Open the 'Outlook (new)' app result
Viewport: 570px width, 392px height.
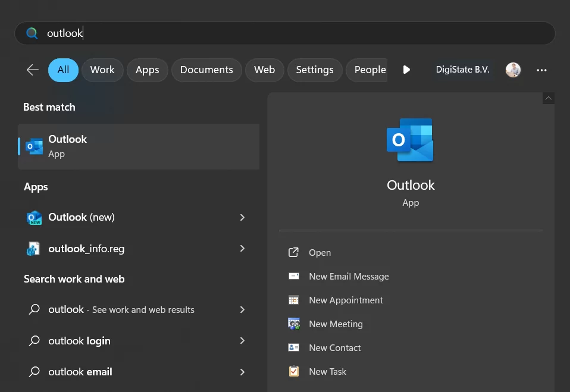pyautogui.click(x=139, y=217)
